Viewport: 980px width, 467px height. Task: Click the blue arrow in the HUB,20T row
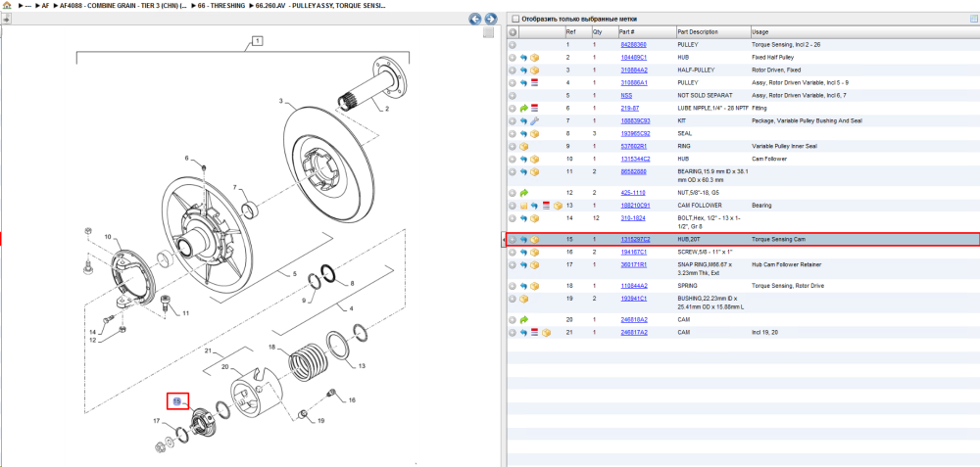(523, 239)
